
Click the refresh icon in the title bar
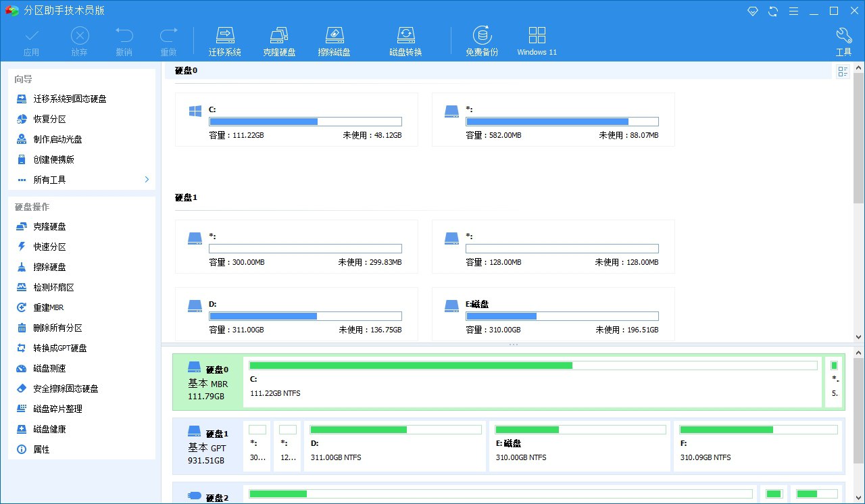pyautogui.click(x=773, y=11)
